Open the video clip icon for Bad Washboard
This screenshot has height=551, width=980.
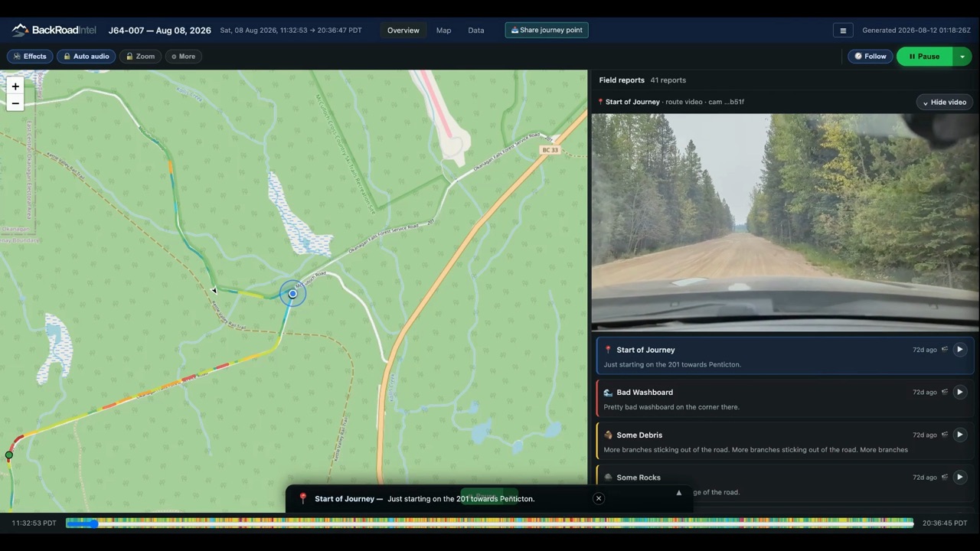(x=945, y=392)
